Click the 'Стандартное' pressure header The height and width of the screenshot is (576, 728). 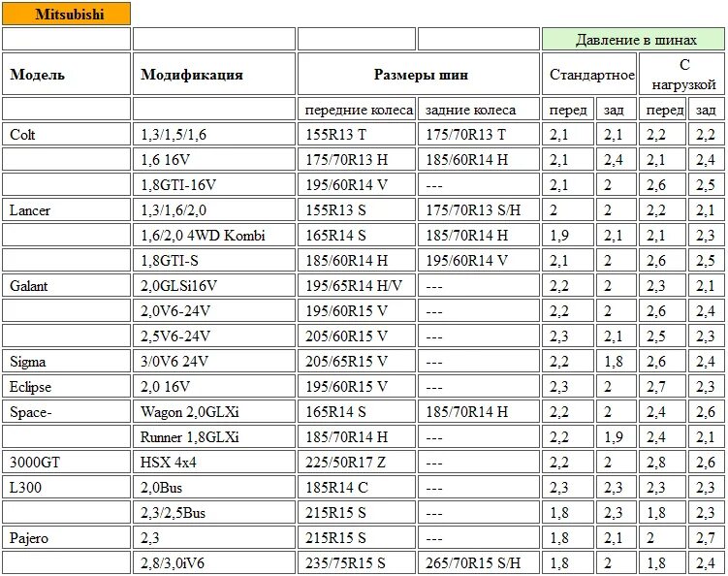(589, 74)
